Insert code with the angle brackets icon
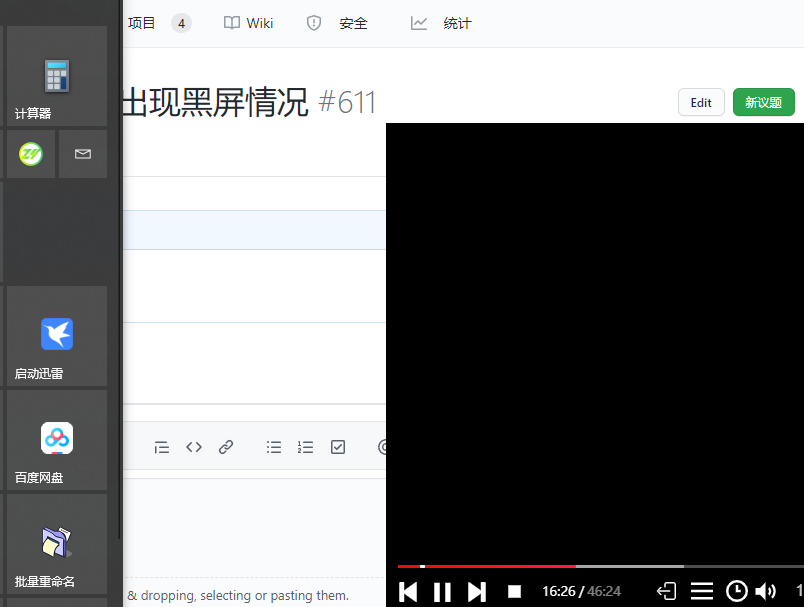The image size is (804, 607). tap(194, 447)
